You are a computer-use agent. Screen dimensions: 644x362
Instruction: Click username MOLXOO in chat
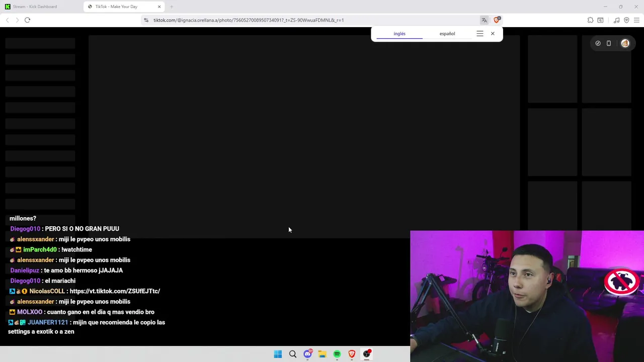click(x=30, y=312)
